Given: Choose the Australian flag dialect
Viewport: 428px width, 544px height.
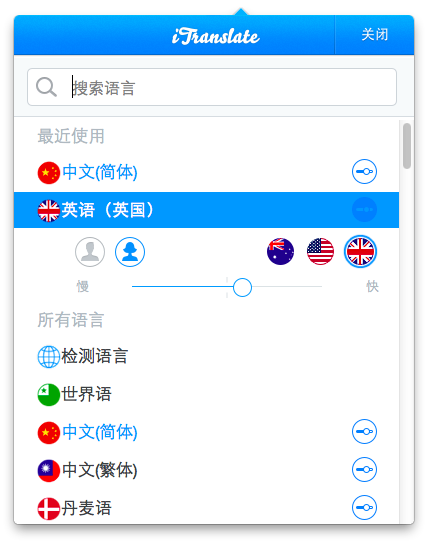Looking at the screenshot, I should 280,252.
